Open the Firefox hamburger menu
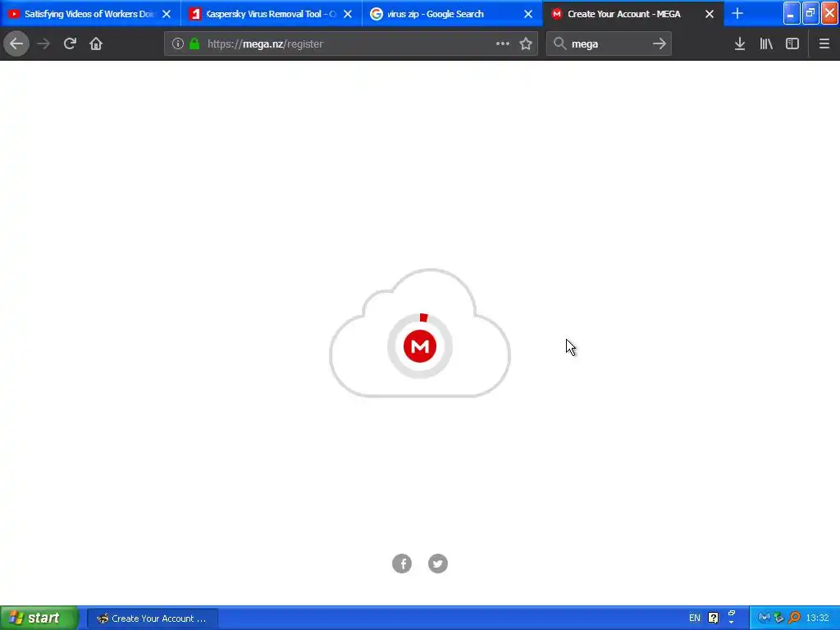The image size is (840, 630). [x=824, y=44]
